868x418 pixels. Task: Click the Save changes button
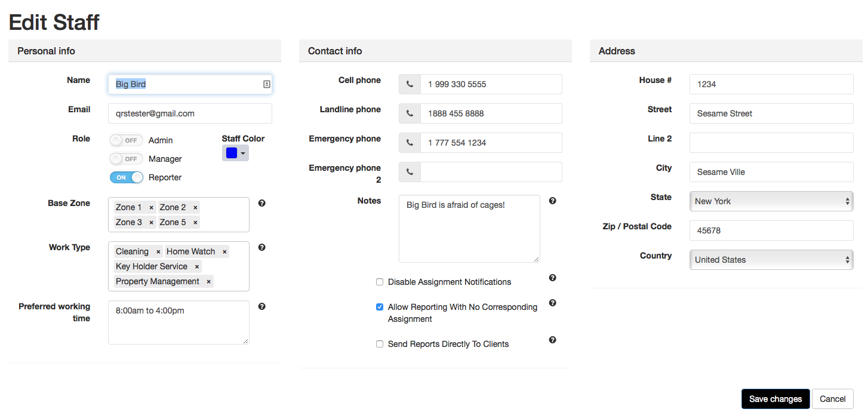click(775, 399)
